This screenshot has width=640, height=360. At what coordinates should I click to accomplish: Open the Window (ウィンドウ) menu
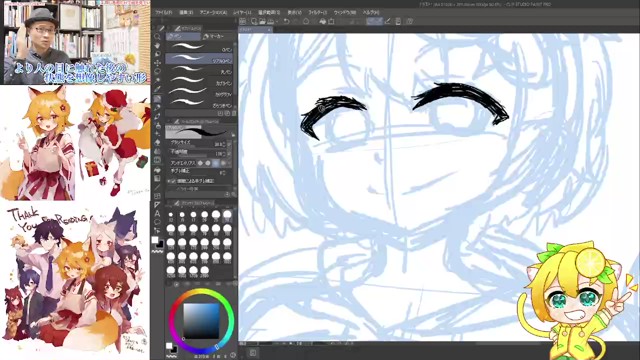[x=345, y=13]
